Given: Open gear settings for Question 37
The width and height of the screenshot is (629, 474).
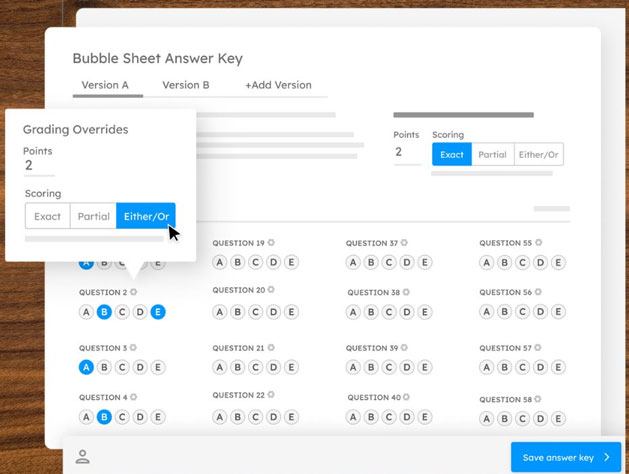Looking at the screenshot, I should coord(405,243).
